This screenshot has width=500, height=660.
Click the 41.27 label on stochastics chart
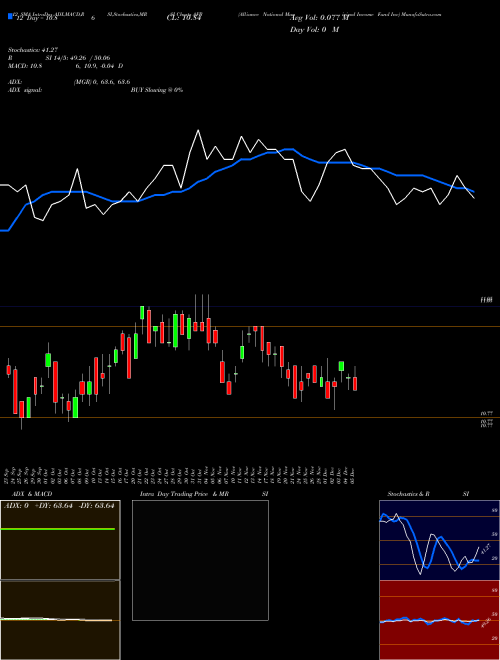[x=486, y=548]
